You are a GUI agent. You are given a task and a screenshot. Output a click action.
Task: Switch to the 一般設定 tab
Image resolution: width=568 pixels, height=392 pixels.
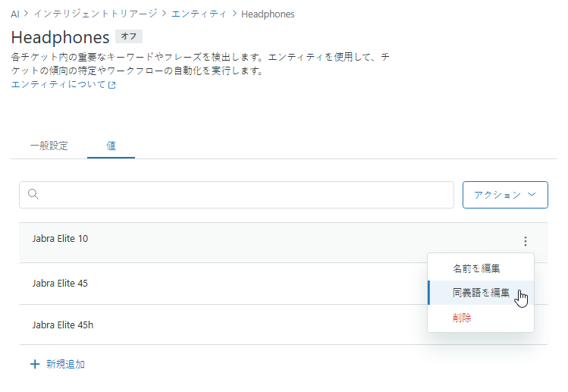(x=49, y=146)
